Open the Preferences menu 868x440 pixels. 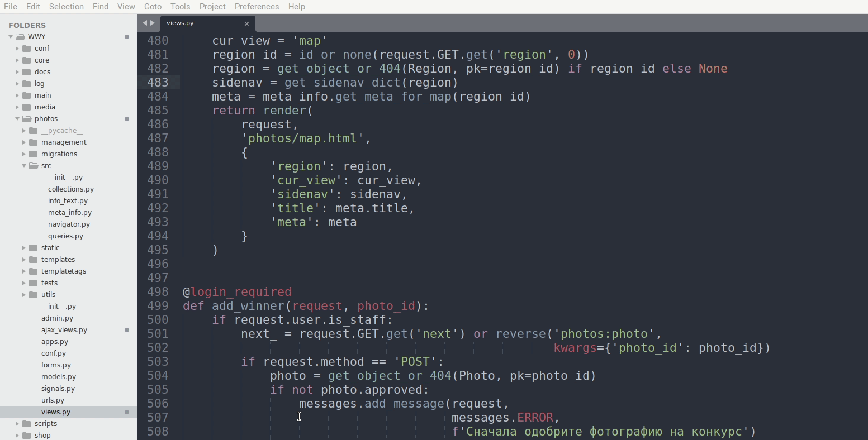(257, 7)
